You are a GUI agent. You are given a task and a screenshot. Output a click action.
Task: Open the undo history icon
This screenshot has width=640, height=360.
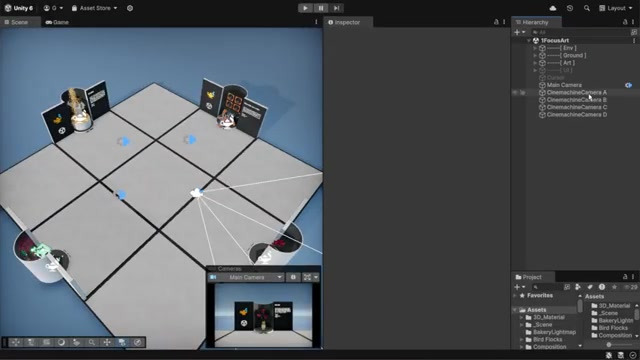[x=570, y=8]
